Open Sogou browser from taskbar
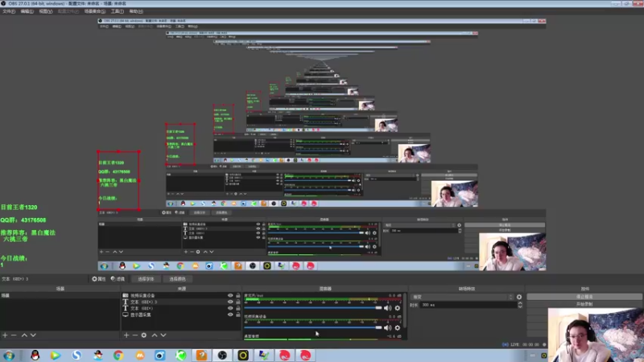The width and height of the screenshot is (644, 362). click(76, 356)
